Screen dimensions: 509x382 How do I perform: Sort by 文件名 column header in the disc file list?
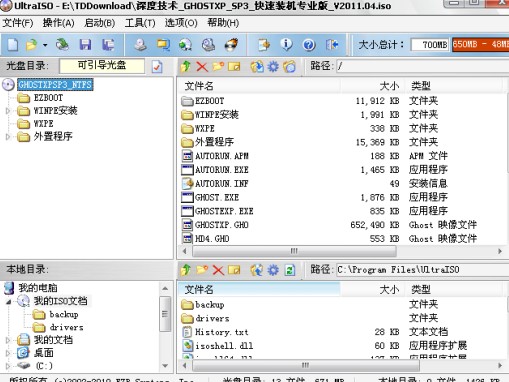click(x=199, y=86)
